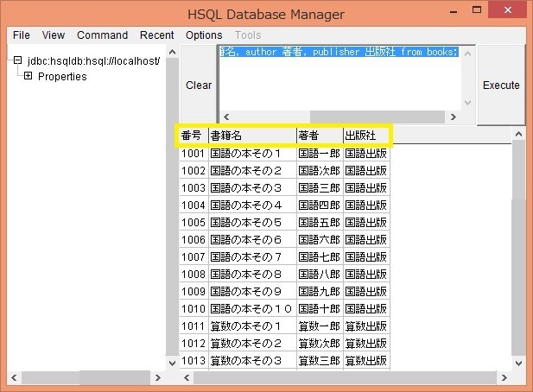Click the tree panel scroll-up arrow
The height and width of the screenshot is (392, 533).
pos(173,52)
